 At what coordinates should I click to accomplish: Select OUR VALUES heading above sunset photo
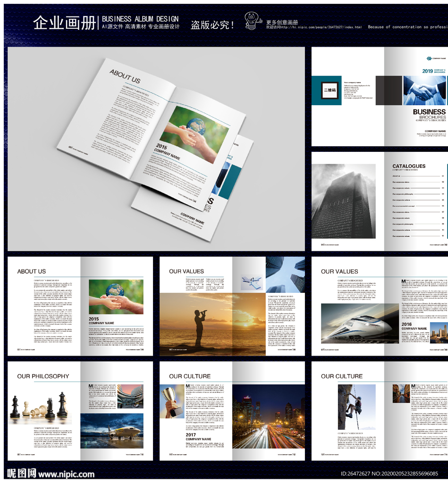point(186,271)
